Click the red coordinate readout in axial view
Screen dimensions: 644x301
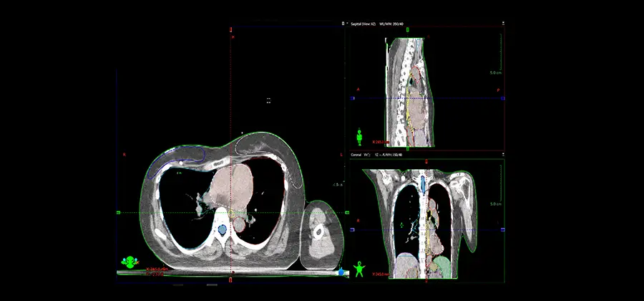pyautogui.click(x=155, y=272)
